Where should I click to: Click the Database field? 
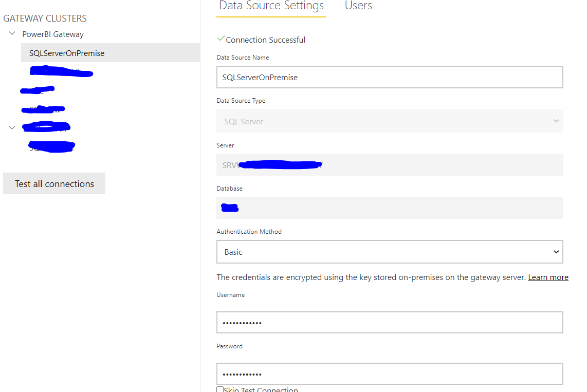390,208
